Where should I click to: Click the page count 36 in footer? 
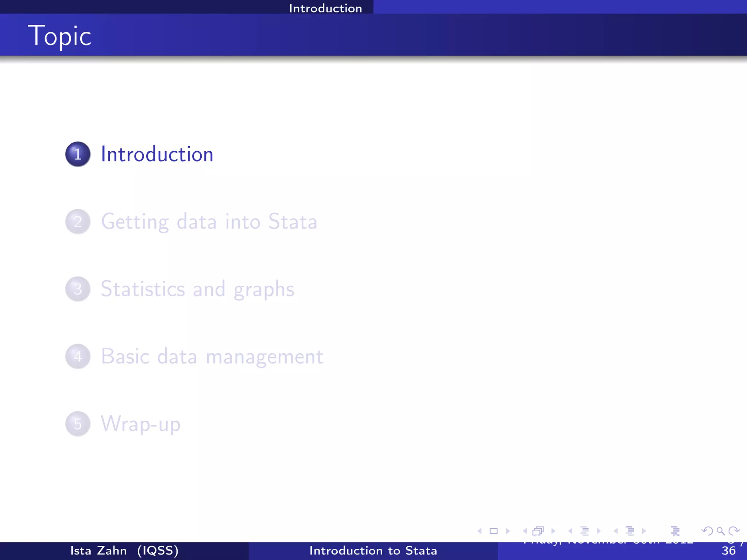[729, 551]
